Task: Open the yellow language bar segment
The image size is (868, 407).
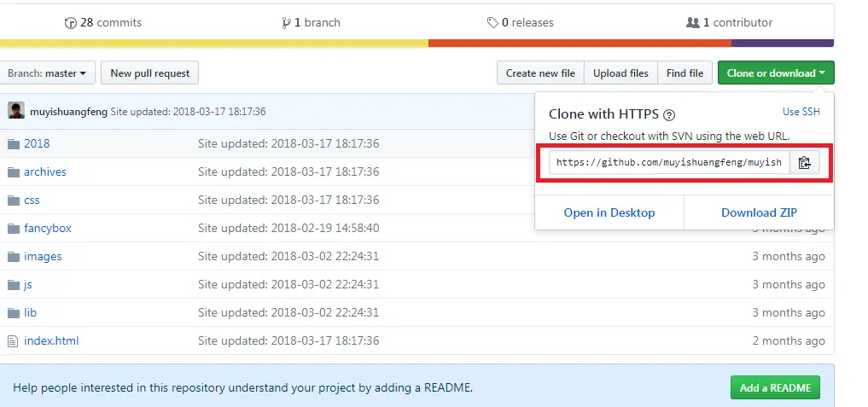Action: 213,44
